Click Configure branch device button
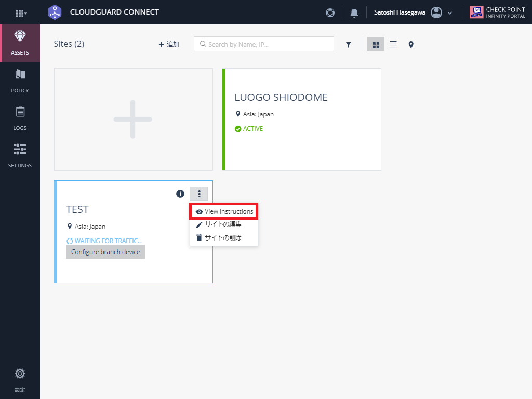This screenshot has width=532, height=399. coord(105,252)
